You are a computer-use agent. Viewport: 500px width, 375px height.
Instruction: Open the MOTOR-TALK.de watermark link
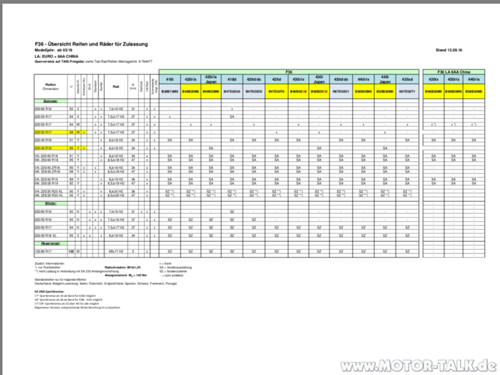[419, 366]
